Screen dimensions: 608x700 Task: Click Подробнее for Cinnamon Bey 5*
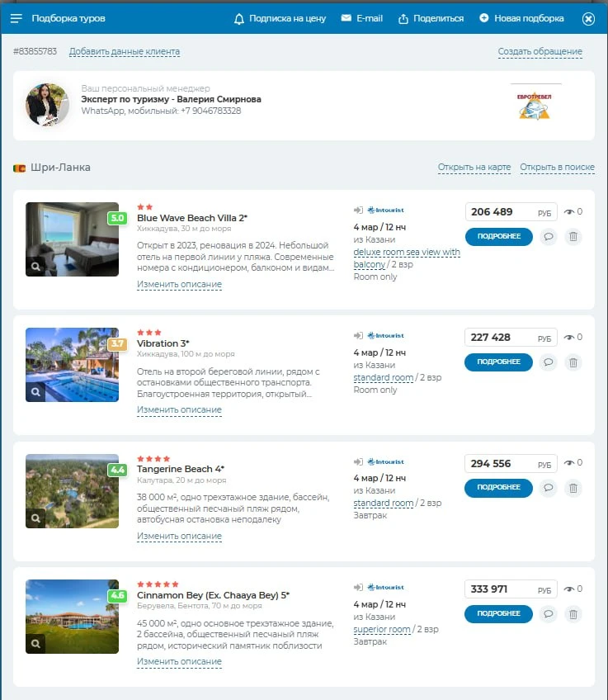(499, 613)
